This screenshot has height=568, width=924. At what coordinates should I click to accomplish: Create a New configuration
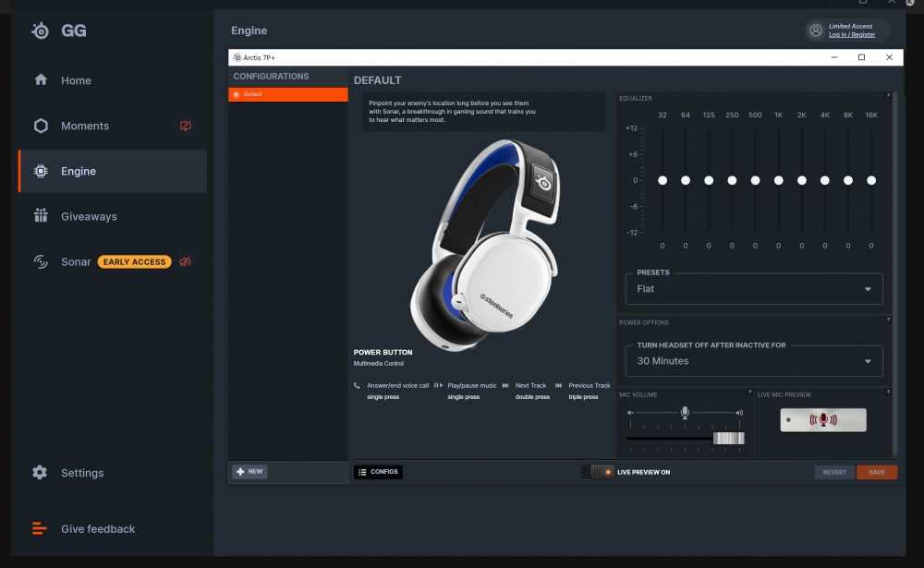pos(249,471)
